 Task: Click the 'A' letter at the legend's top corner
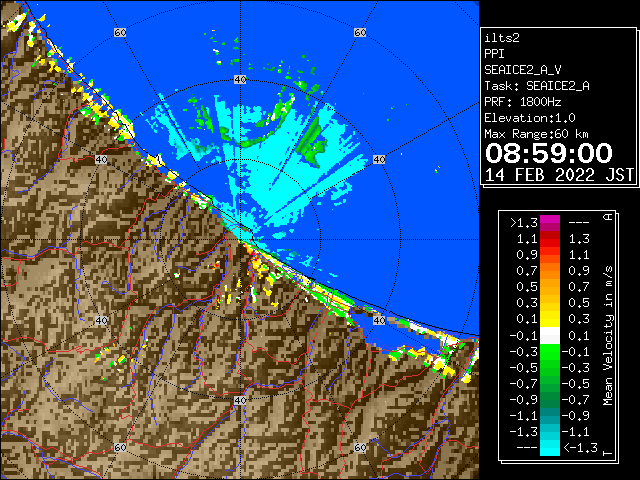tap(608, 217)
